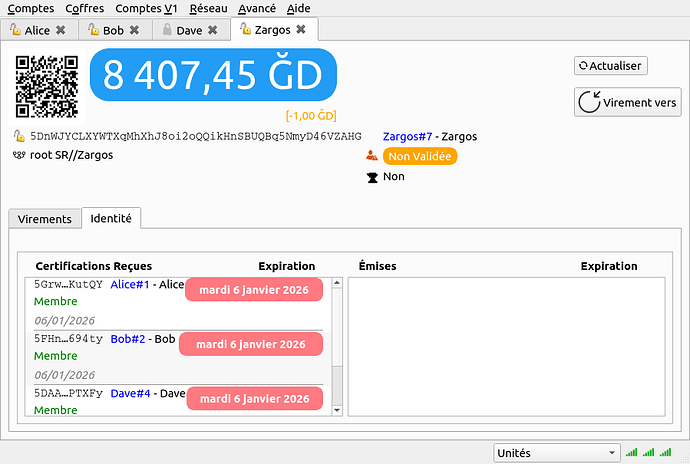Open the Comptes menu
Viewport: 690px width, 464px height.
[31, 8]
